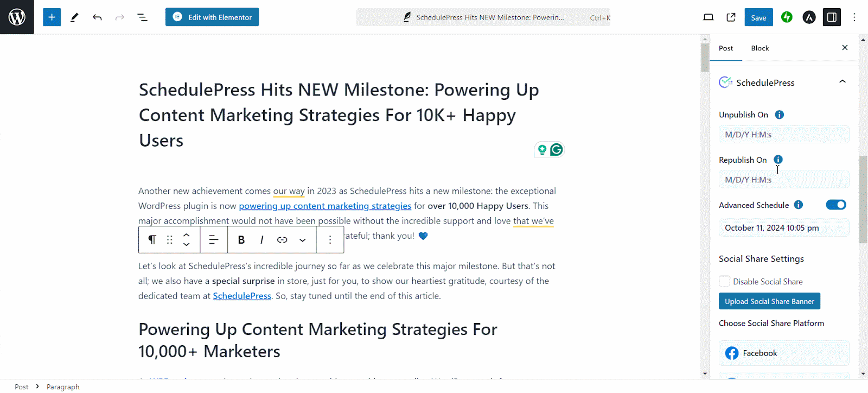The width and height of the screenshot is (868, 393).
Task: Show Advanced Schedule info tooltip
Action: click(x=798, y=205)
